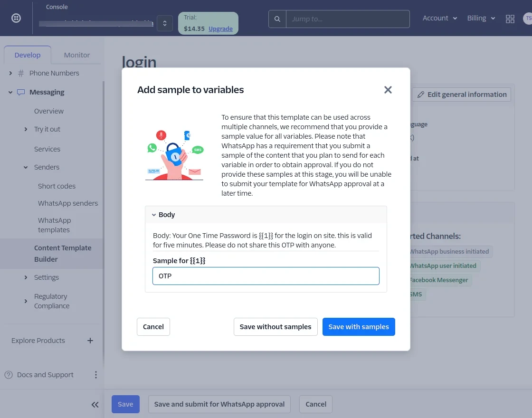
Task: Open the apps grid icon in top bar
Action: click(510, 19)
